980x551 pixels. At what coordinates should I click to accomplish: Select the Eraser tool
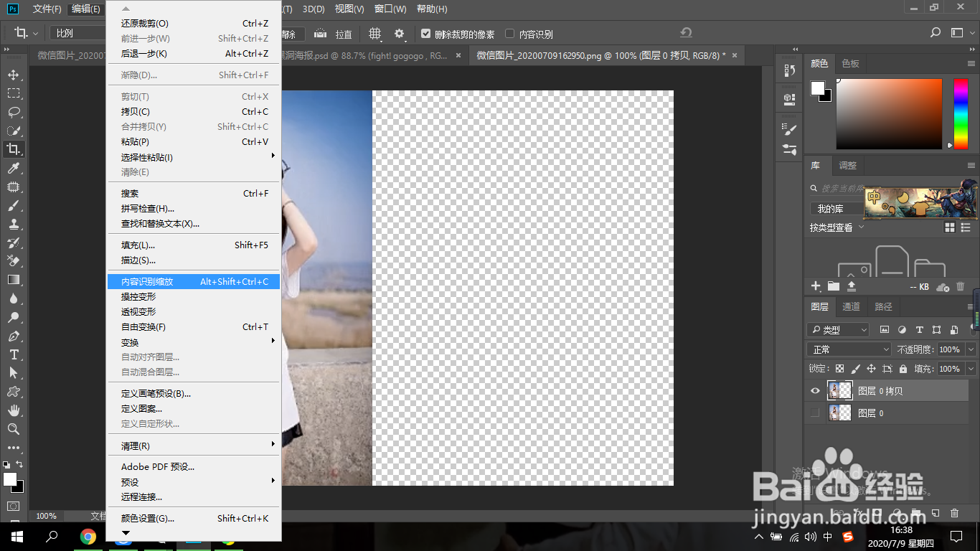(x=14, y=261)
